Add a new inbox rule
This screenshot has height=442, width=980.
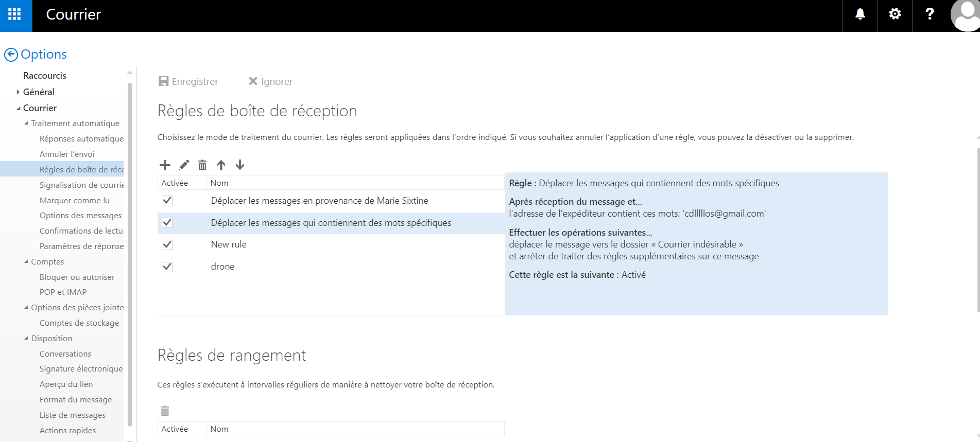[x=165, y=165]
